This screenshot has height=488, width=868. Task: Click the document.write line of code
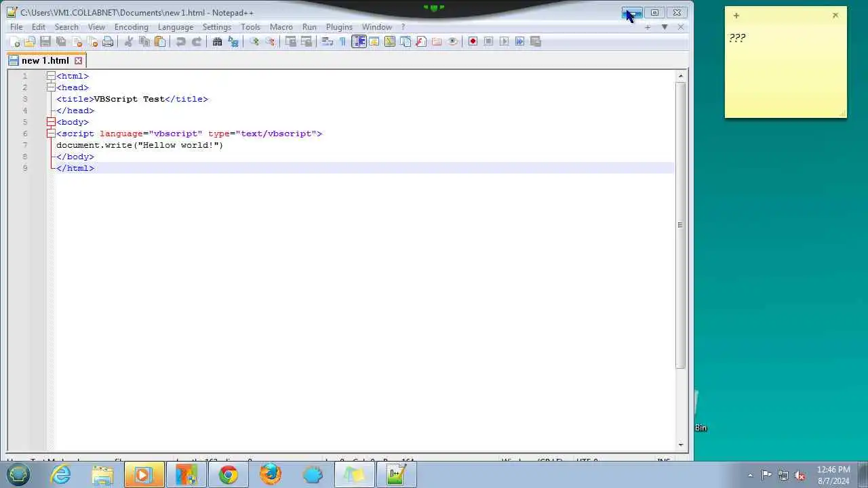[140, 145]
